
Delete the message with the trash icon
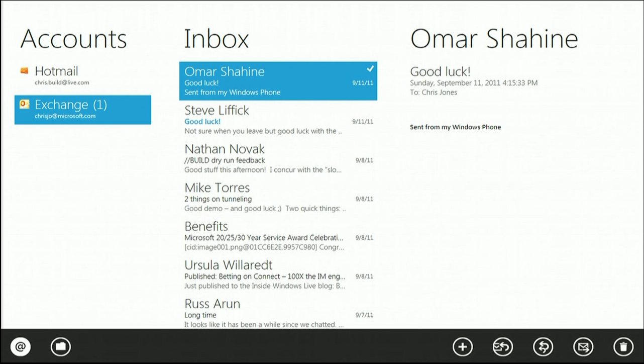(x=623, y=346)
